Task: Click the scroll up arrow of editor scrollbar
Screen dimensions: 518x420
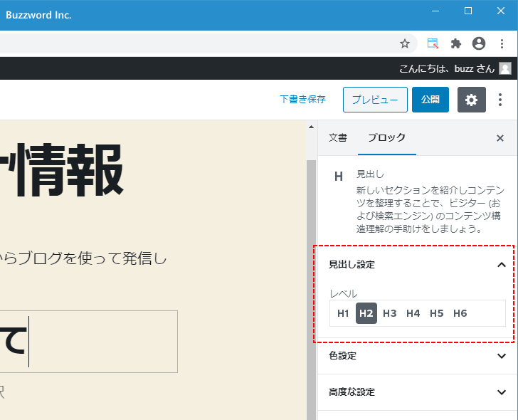Action: click(311, 127)
